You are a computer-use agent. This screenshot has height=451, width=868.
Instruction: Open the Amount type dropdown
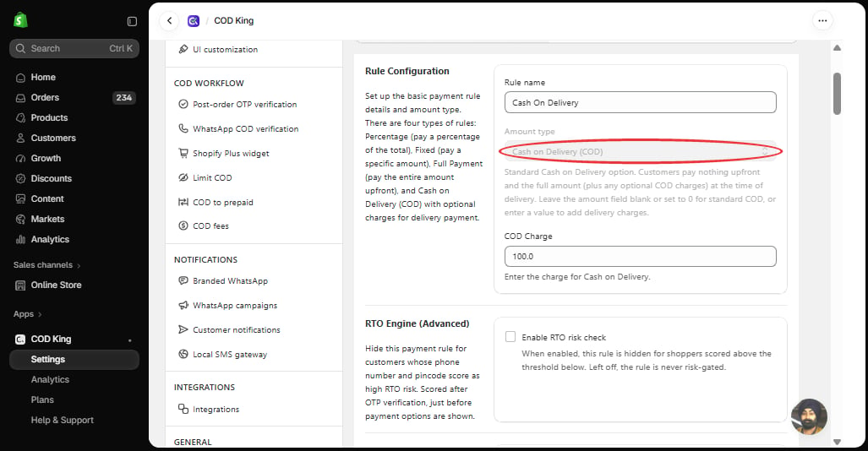640,151
